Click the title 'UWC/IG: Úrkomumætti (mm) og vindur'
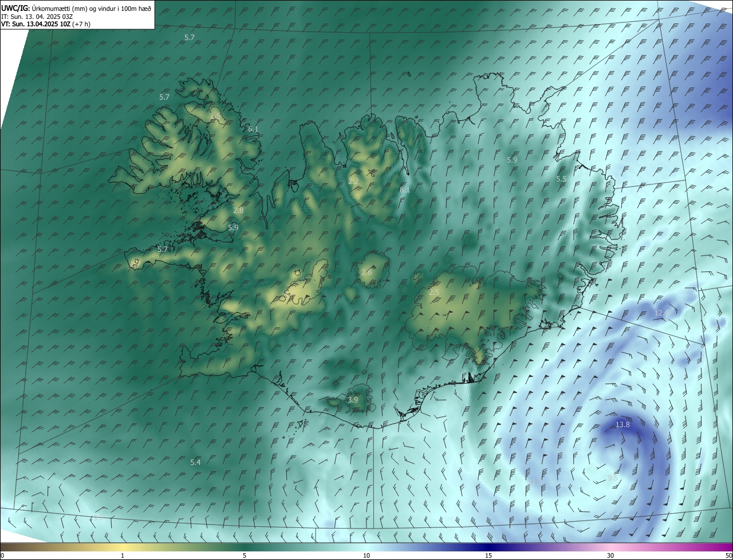The image size is (733, 560). [x=76, y=8]
